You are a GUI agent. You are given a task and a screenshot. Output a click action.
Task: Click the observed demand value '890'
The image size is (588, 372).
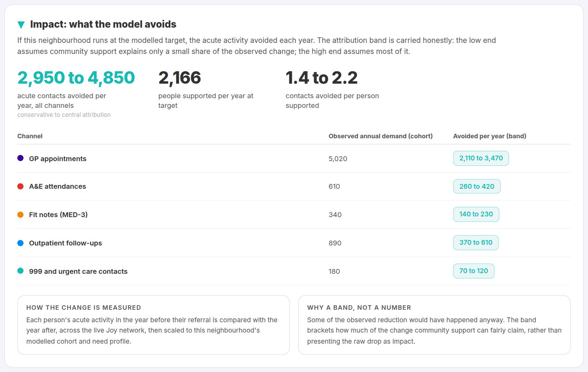tap(335, 243)
